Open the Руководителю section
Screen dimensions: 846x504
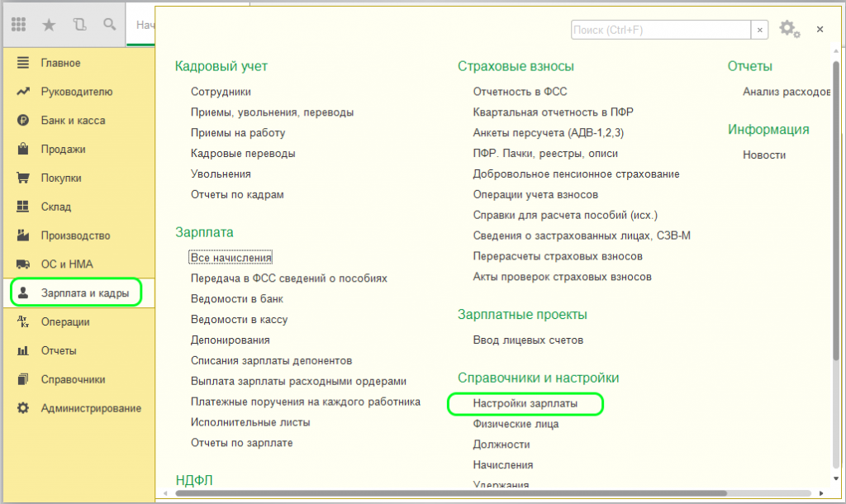coord(77,92)
